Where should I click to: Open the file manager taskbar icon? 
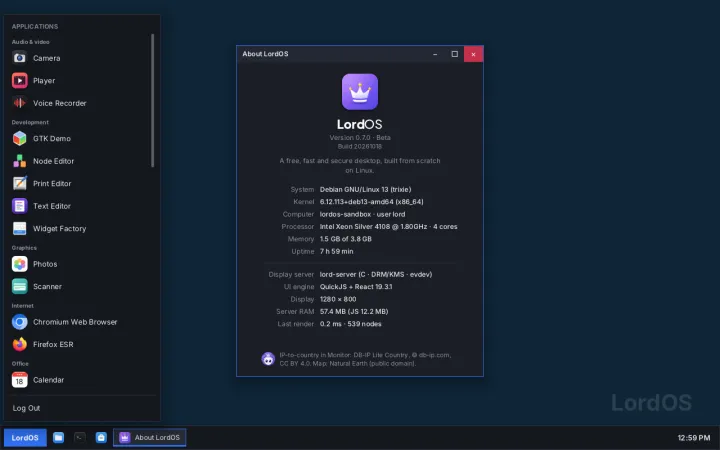point(58,438)
